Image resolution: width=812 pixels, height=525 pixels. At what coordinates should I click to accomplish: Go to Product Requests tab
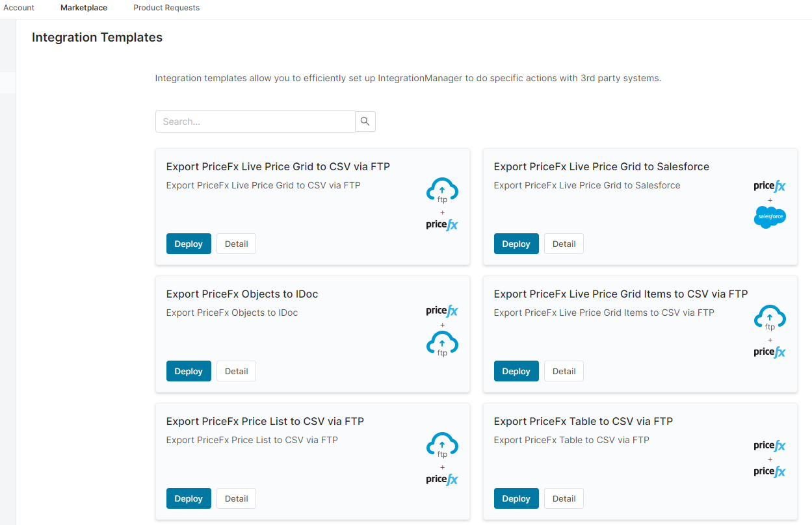click(166, 8)
